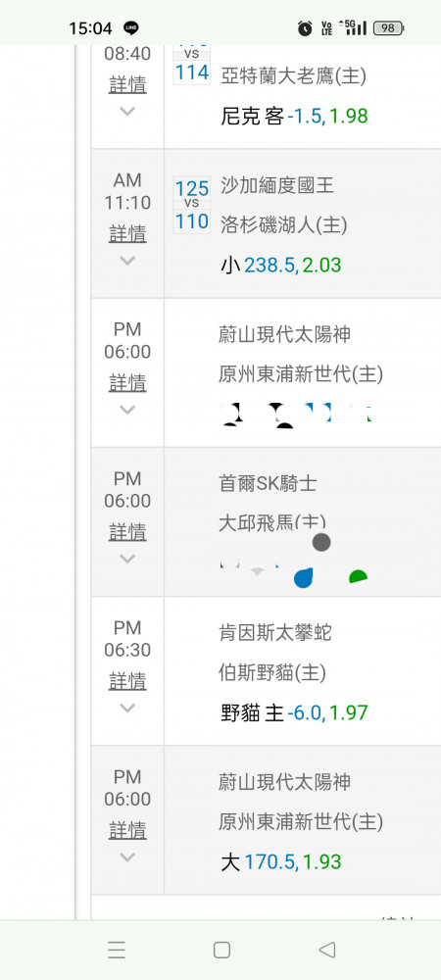The width and height of the screenshot is (441, 980).
Task: Tap the VoLTE status icon
Action: [x=326, y=28]
